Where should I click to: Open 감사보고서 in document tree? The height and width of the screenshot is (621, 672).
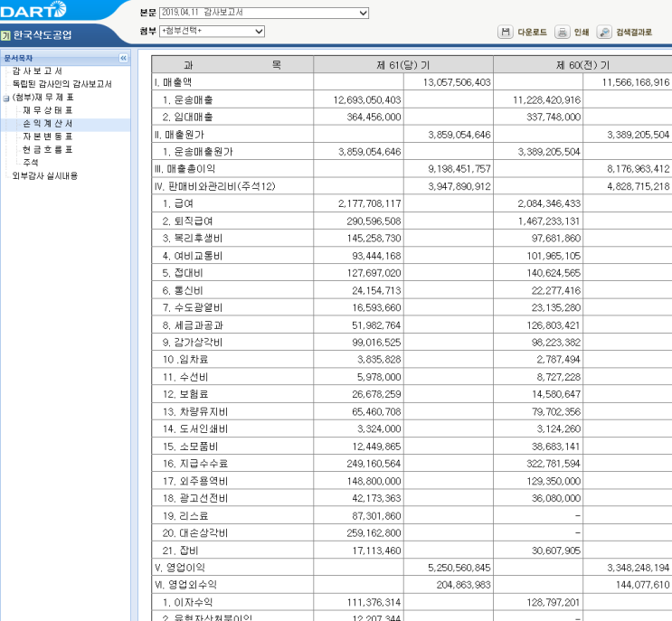coord(37,71)
